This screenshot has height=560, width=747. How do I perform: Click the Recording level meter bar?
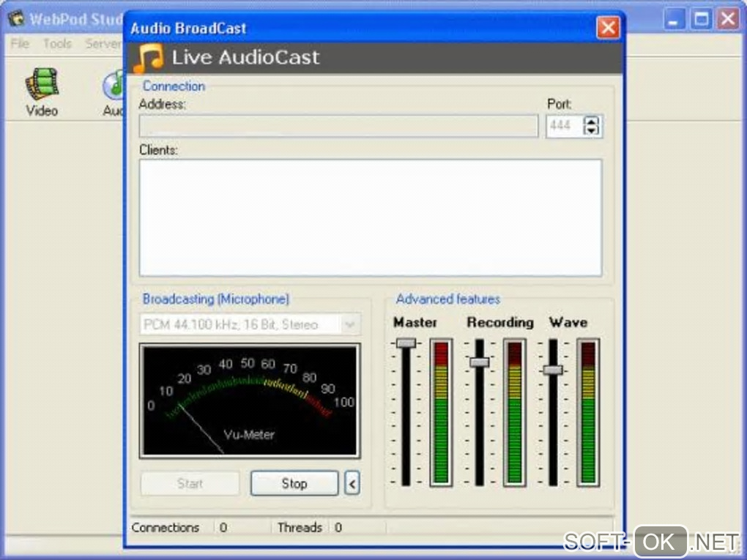click(x=515, y=412)
